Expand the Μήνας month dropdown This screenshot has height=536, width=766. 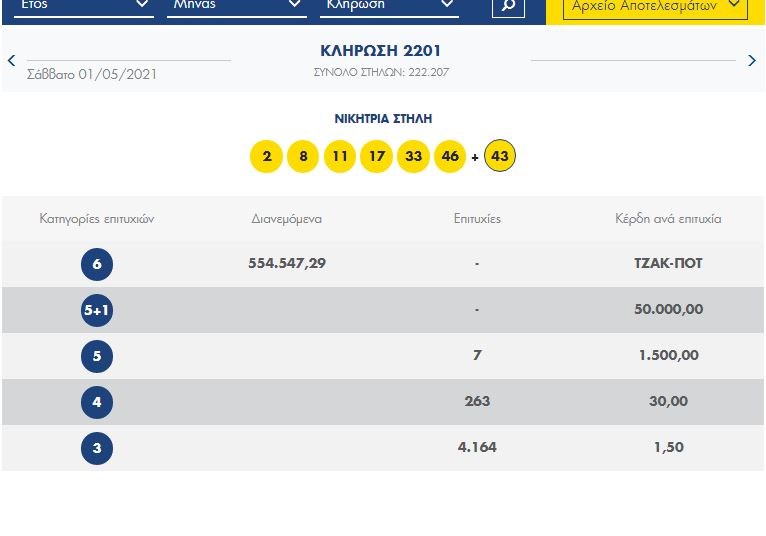pyautogui.click(x=237, y=6)
